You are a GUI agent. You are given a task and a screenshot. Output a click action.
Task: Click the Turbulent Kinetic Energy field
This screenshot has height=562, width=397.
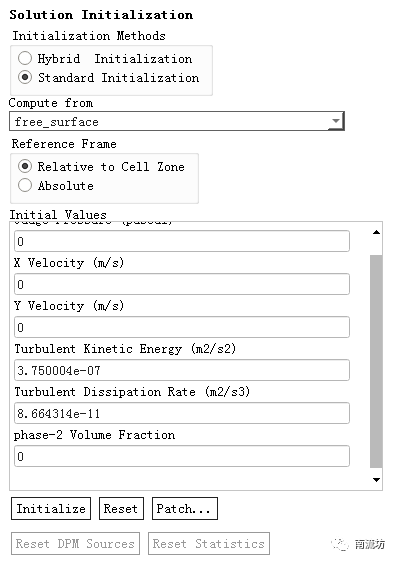[182, 370]
